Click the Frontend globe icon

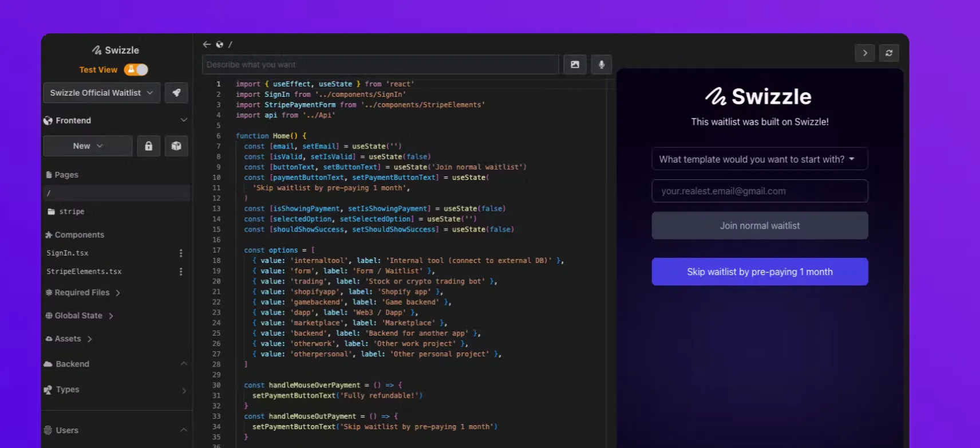48,120
